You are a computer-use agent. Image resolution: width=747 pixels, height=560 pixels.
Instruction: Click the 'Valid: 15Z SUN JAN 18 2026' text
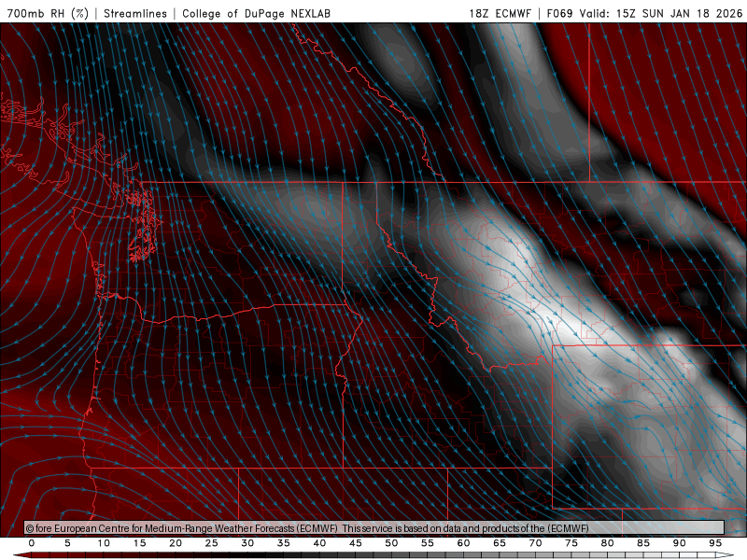click(661, 13)
